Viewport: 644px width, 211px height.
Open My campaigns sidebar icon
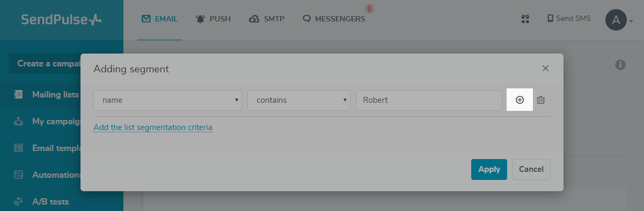click(19, 121)
